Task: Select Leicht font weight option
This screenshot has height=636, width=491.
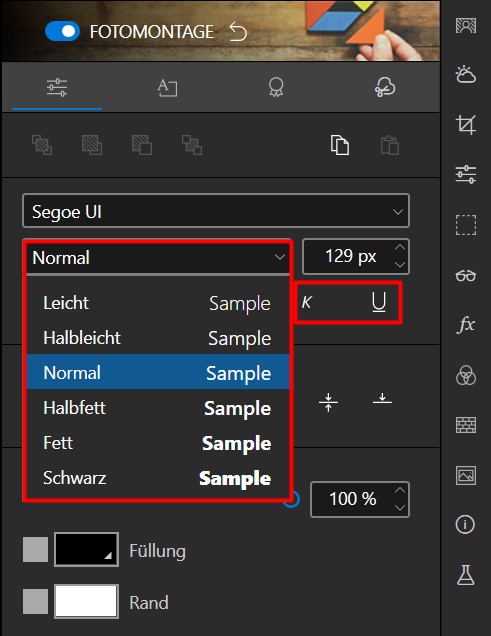Action: 158,303
